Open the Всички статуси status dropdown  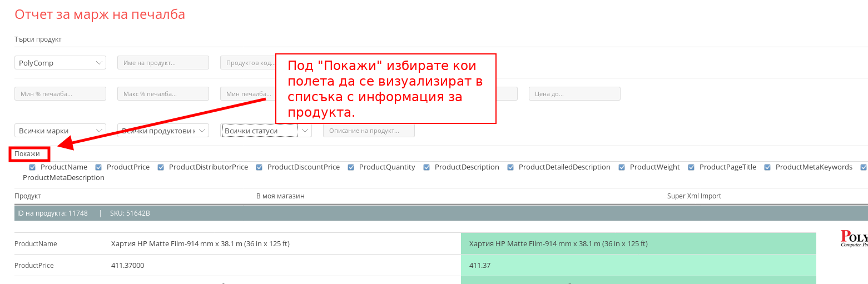(266, 131)
